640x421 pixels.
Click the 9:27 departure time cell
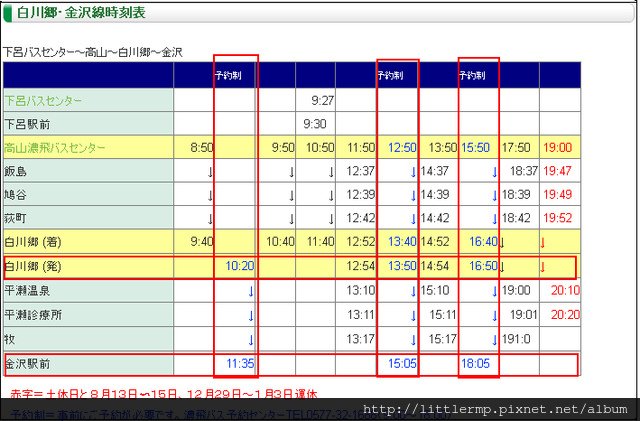pos(322,100)
